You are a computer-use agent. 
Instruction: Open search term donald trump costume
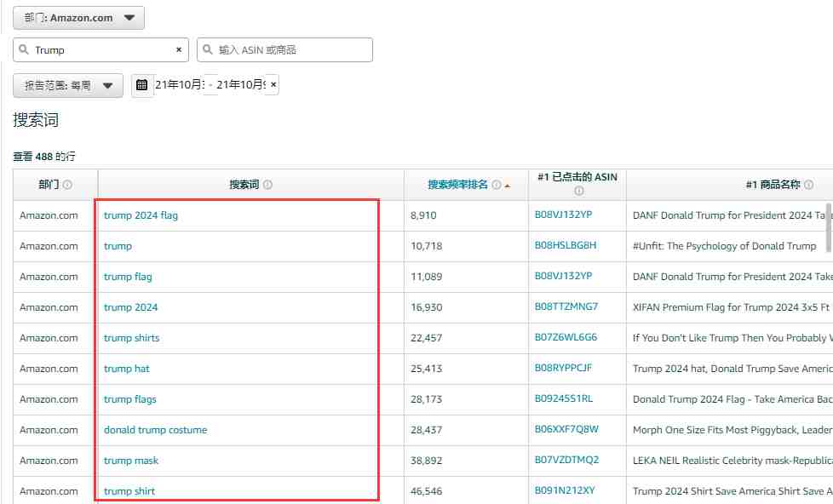click(x=156, y=430)
